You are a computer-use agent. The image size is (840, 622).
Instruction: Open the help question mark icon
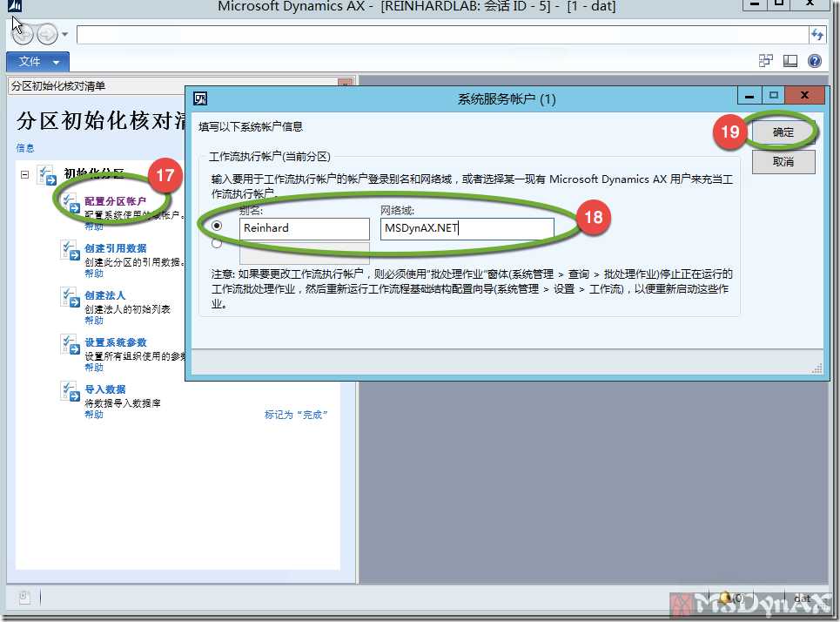coord(814,61)
